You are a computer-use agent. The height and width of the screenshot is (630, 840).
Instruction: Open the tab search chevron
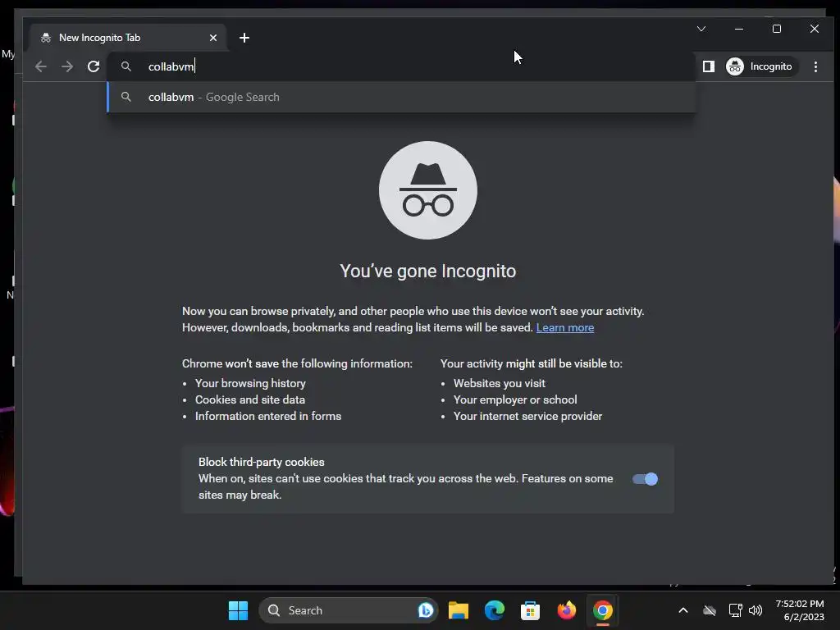pos(701,29)
